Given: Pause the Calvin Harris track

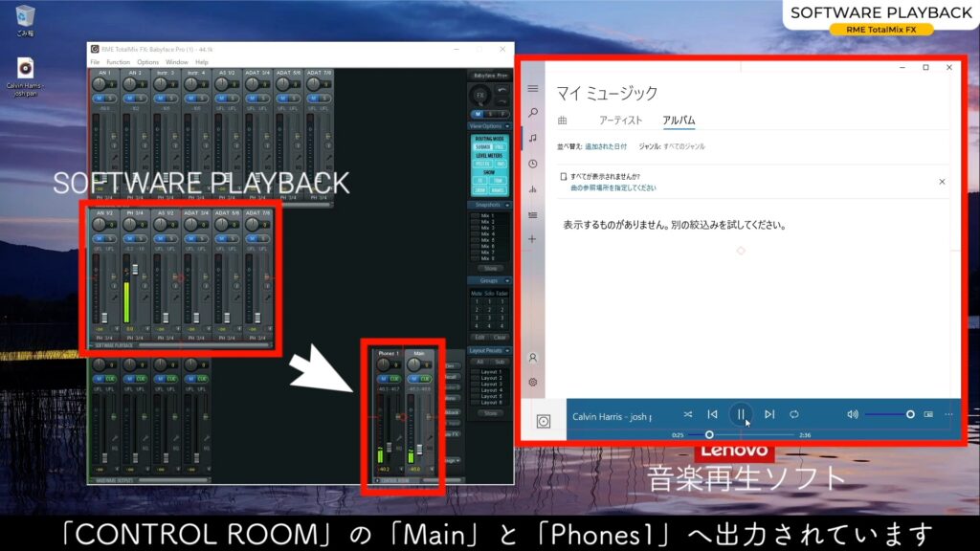Looking at the screenshot, I should coord(741,414).
